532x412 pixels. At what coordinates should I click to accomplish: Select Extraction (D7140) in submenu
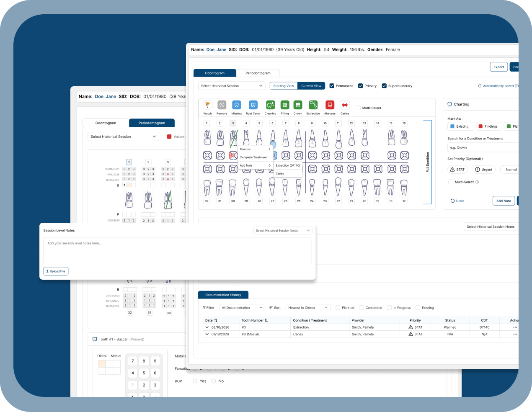click(288, 165)
